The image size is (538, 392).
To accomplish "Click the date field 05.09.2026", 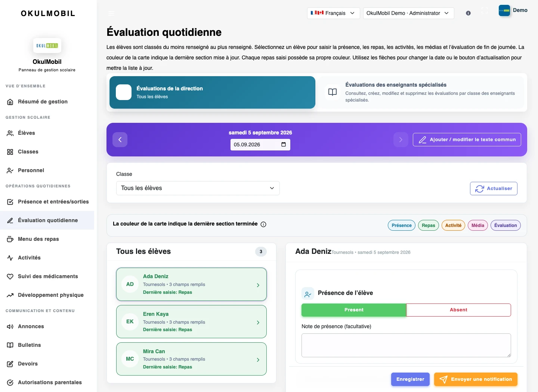I will click(x=260, y=144).
